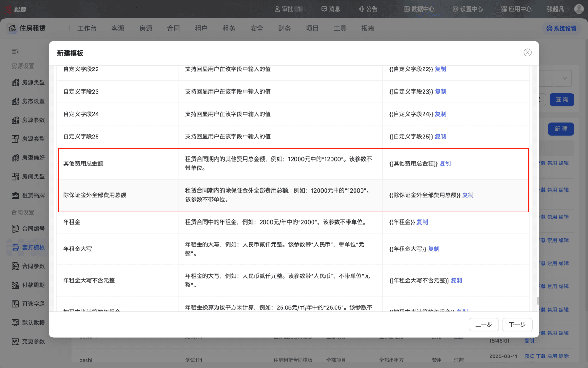Viewport: 588px width, 368px height.
Task: Switch to 工作台 tab
Action: pos(87,28)
